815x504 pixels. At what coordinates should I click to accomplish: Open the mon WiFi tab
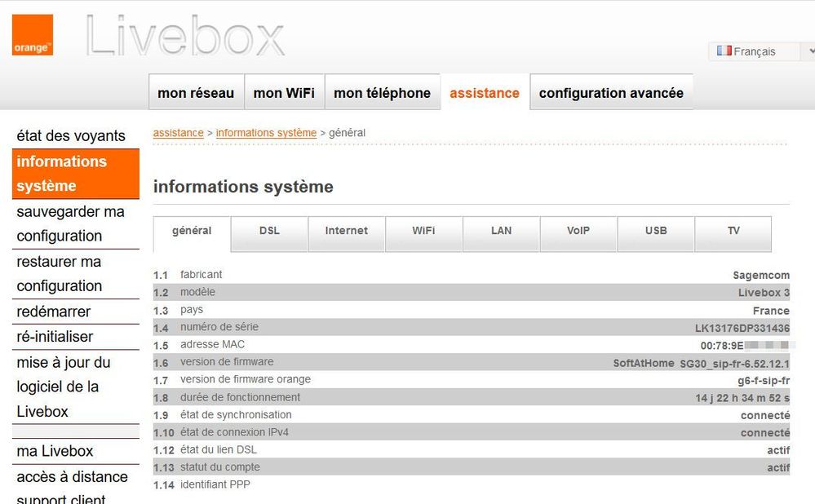pos(285,92)
